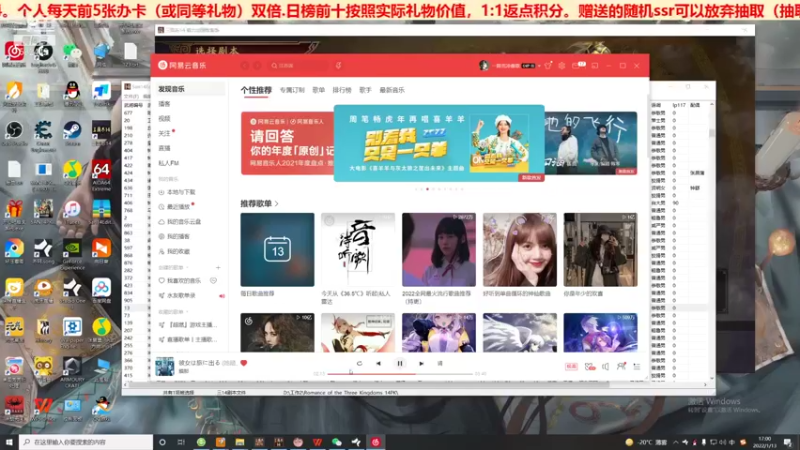Open the Windows Start menu
800x450 pixels.
pyautogui.click(x=9, y=442)
